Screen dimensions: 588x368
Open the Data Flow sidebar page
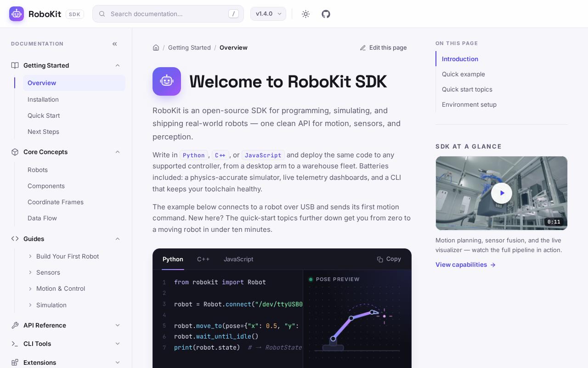coord(74,218)
